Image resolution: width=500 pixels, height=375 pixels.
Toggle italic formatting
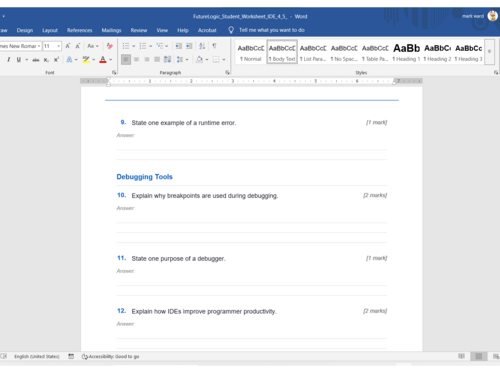point(8,60)
